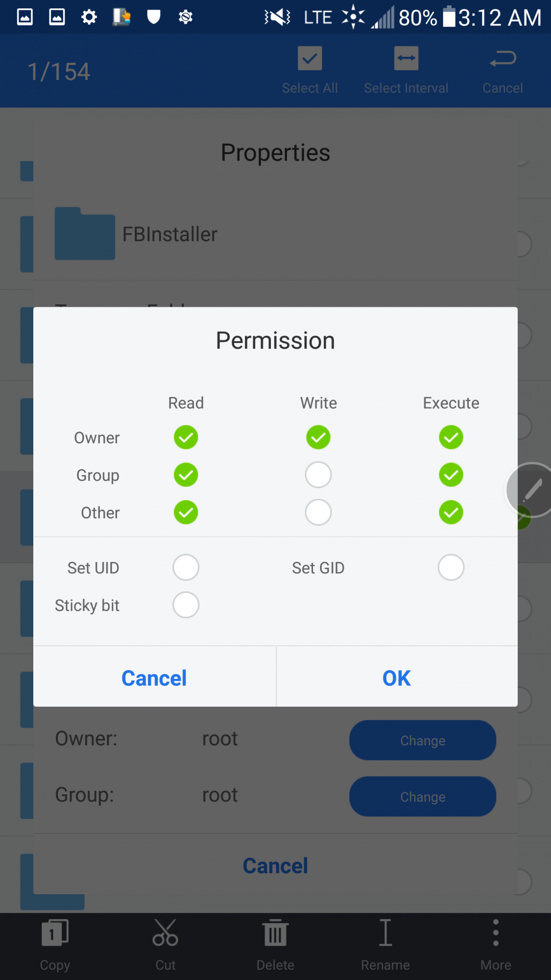Enable Write permission for Other

[318, 513]
